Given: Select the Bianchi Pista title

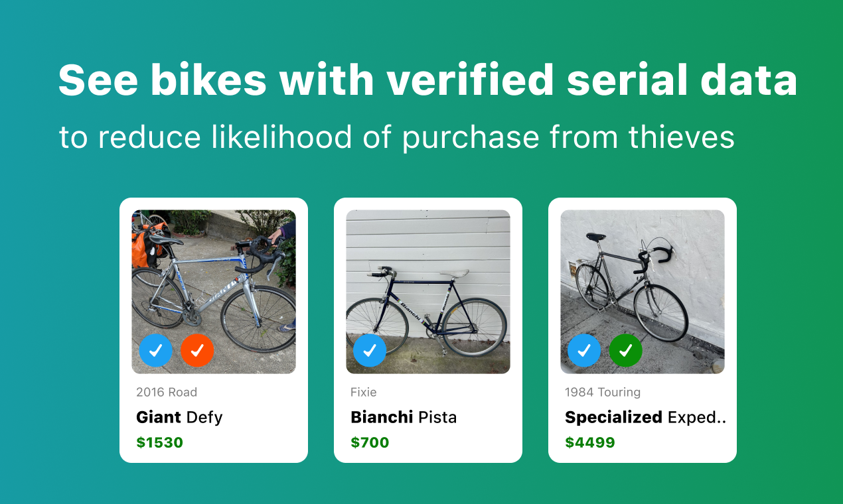Looking at the screenshot, I should 404,417.
